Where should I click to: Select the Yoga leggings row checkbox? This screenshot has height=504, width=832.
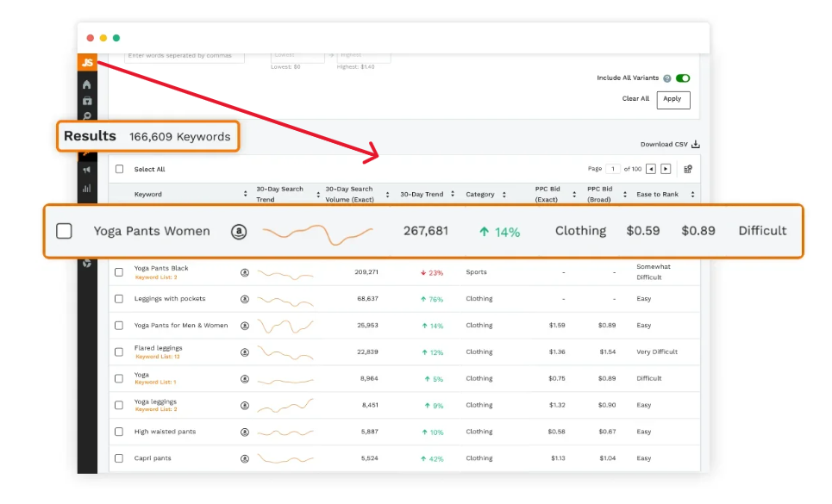click(x=119, y=405)
